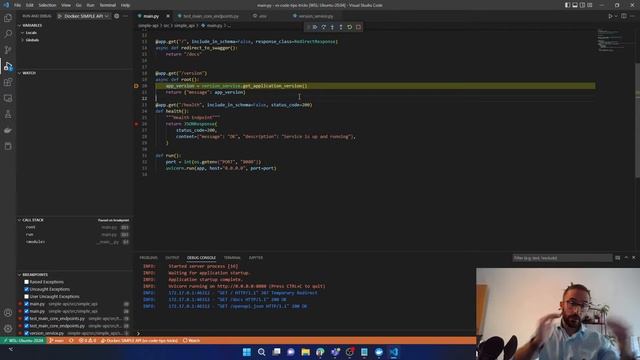Close the main.py editor tab
This screenshot has width=640, height=360.
tap(168, 16)
